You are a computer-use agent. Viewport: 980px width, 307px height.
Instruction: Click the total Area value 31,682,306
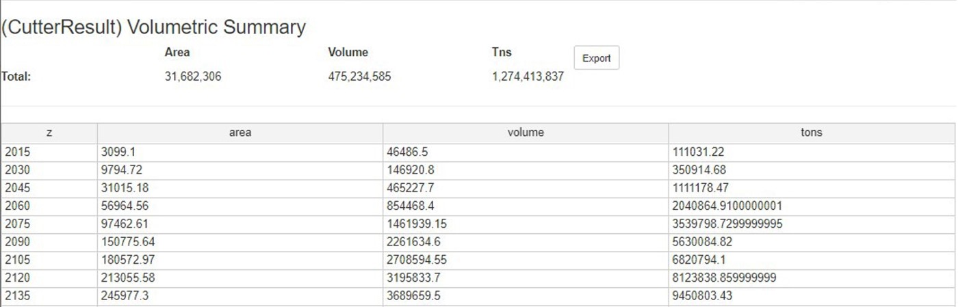pos(193,77)
